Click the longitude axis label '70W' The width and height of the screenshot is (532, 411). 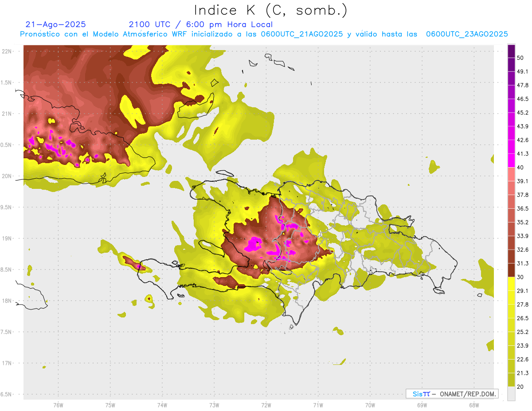[370, 405]
